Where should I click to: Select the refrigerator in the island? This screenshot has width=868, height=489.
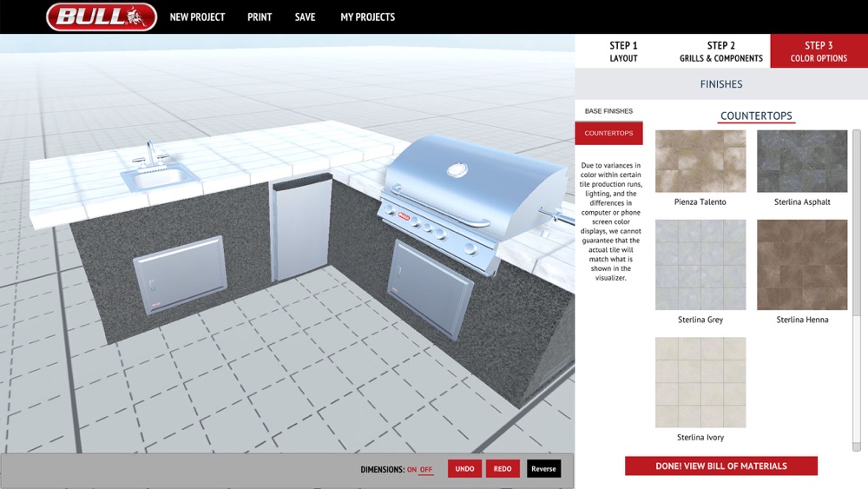click(x=300, y=228)
